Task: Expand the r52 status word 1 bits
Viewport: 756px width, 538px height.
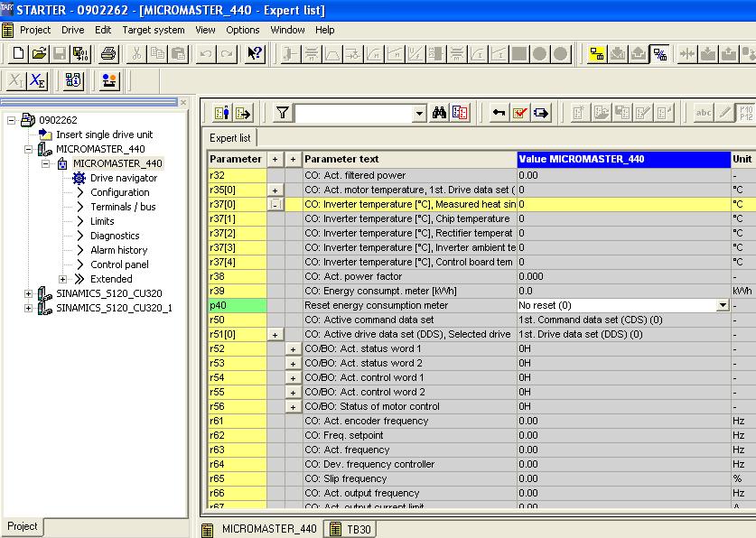Action: (x=293, y=348)
